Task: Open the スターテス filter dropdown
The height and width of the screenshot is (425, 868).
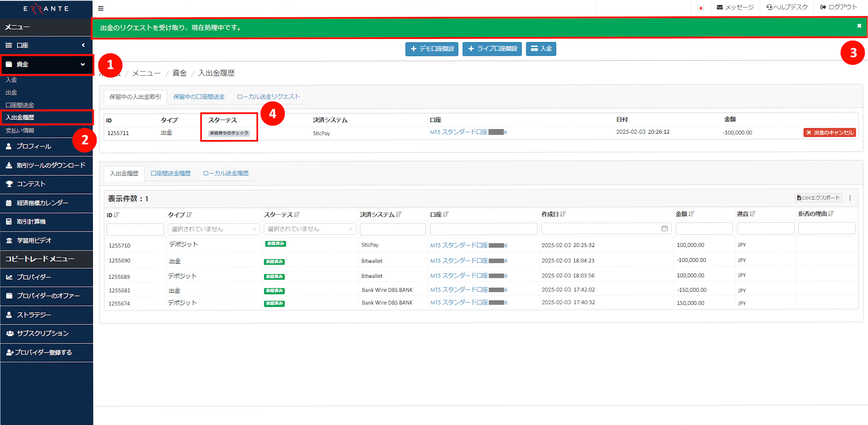Action: pyautogui.click(x=309, y=228)
